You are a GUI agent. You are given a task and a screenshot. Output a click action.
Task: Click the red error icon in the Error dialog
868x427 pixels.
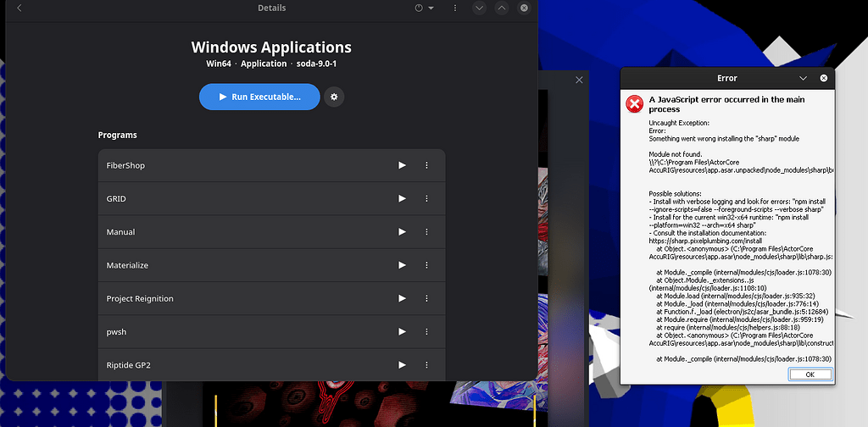634,104
